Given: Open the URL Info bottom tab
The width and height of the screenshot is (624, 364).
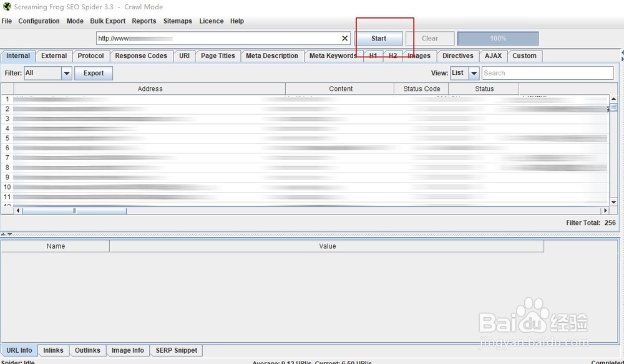Looking at the screenshot, I should tap(19, 350).
